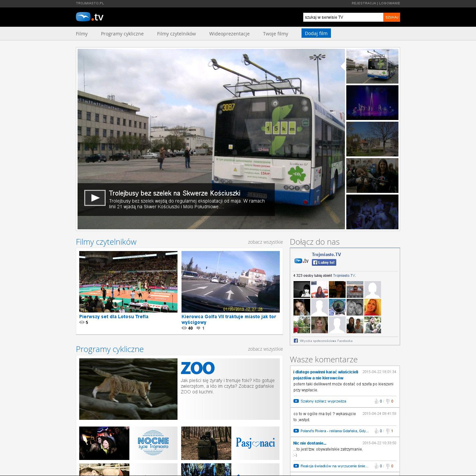
Task: Click the Facebook social plugin icon
Action: pos(296,341)
